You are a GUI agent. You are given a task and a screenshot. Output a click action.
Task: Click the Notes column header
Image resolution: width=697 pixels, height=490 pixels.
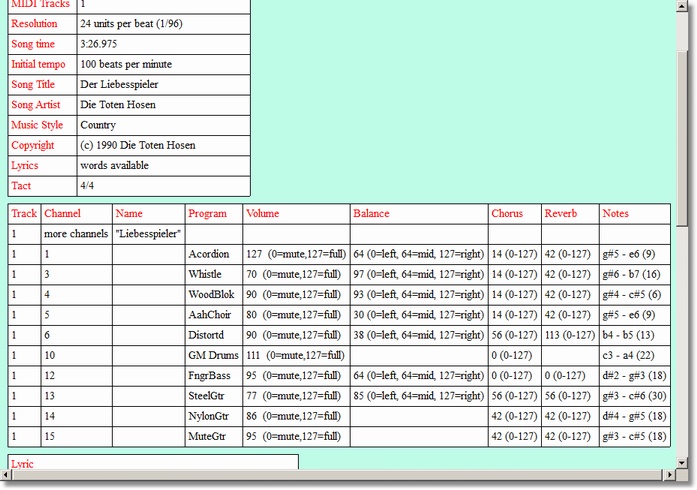click(616, 214)
